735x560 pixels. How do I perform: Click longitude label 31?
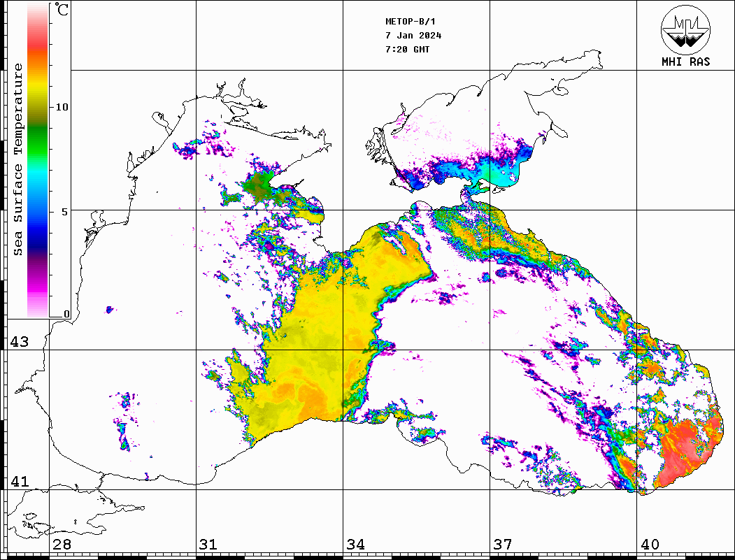208,544
